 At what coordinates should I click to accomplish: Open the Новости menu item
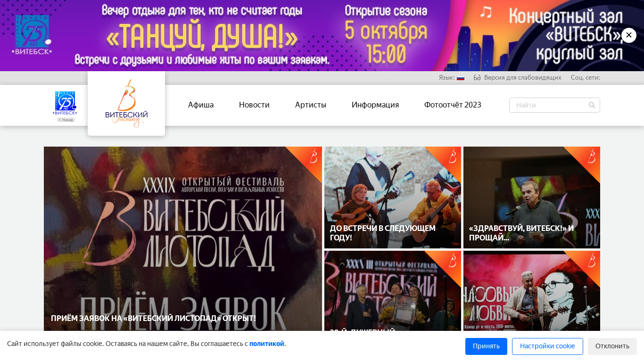[254, 105]
